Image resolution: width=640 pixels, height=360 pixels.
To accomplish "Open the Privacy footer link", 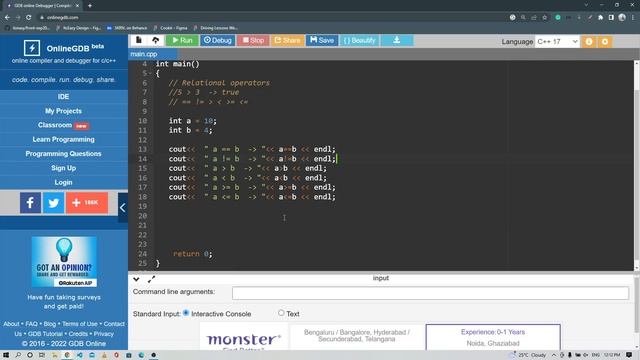I will point(104,333).
